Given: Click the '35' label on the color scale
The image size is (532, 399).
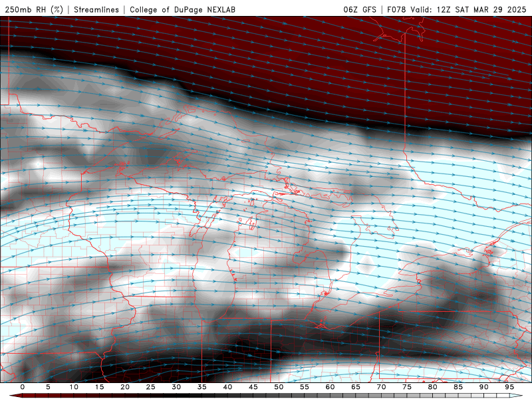Looking at the screenshot, I should tap(202, 387).
